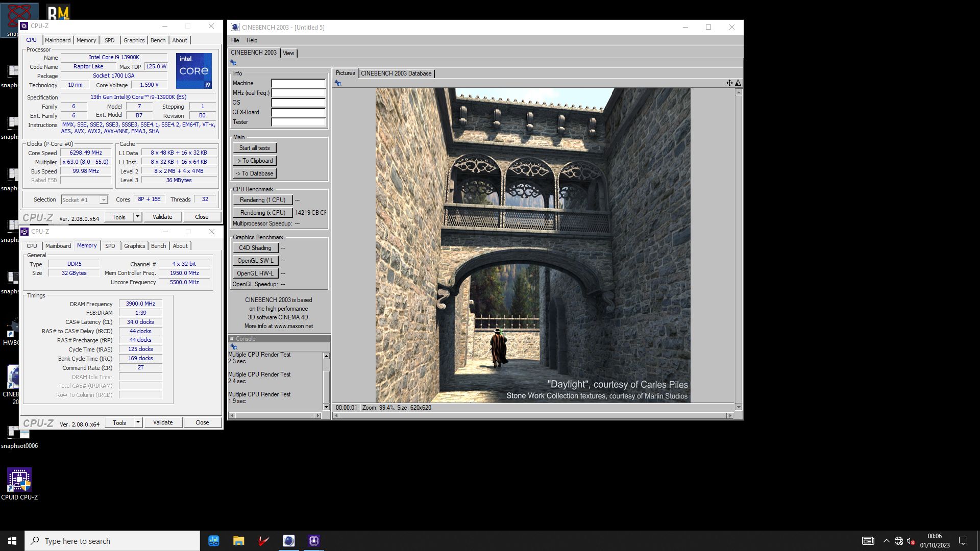Click the triangle zoom icon in Pictures panel
980x551 pixels.
738,83
